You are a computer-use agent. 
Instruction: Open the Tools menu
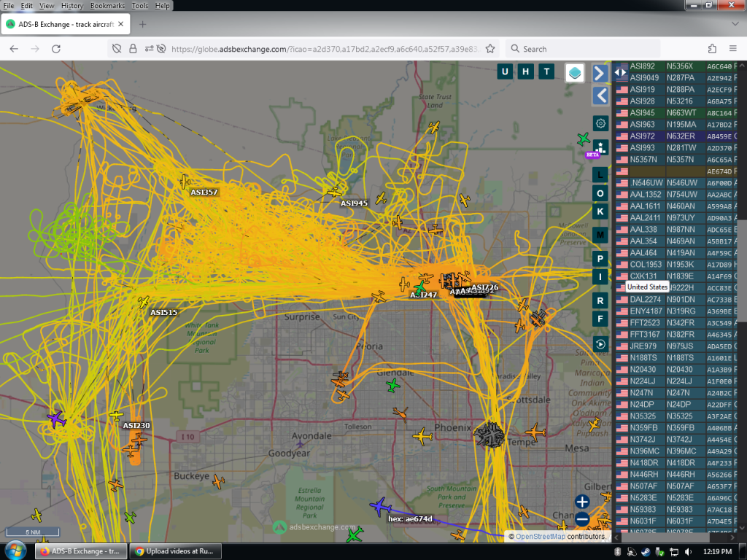pyautogui.click(x=139, y=6)
